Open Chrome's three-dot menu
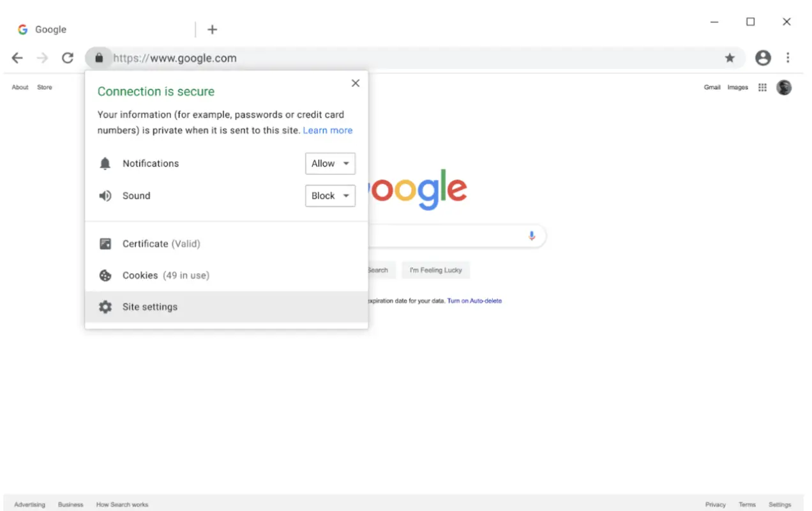 788,57
